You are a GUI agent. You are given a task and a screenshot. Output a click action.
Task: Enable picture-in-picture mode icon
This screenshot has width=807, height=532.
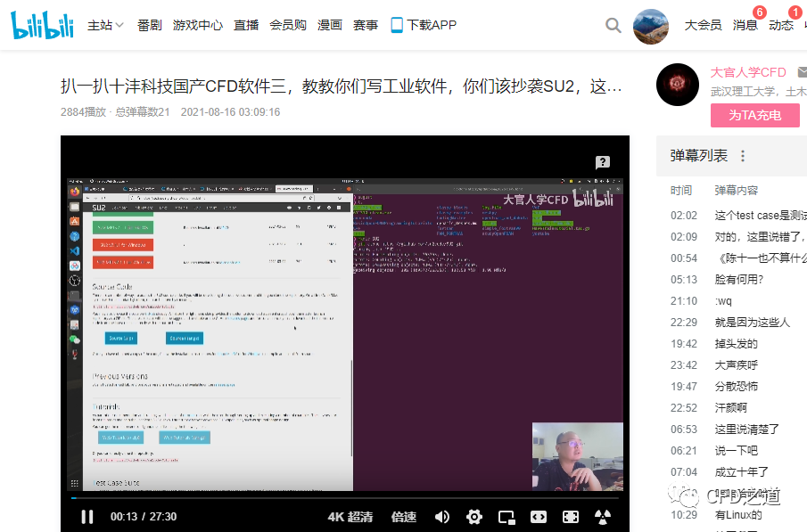coord(506,517)
